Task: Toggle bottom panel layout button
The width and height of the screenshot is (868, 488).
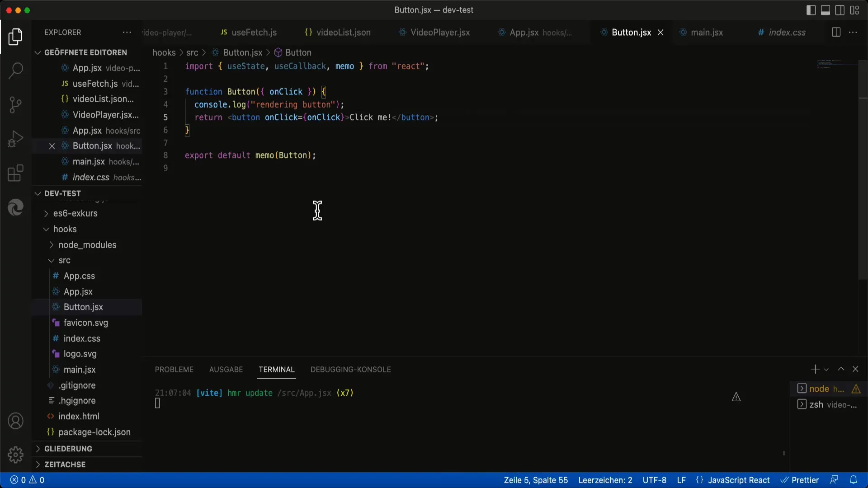Action: (826, 10)
